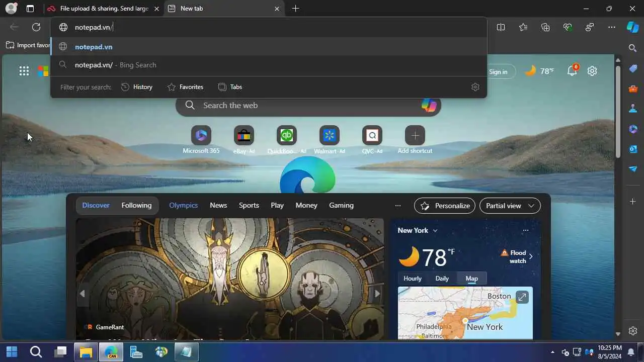The image size is (644, 362).
Task: Click the Add shortcut tile
Action: click(415, 140)
